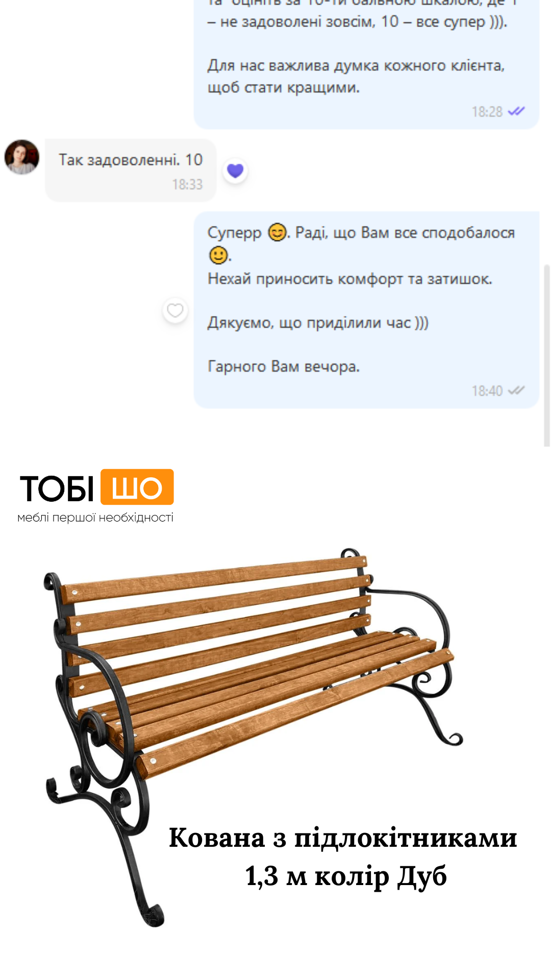The height and width of the screenshot is (980, 551).
Task: Click the read receipt checkmarks at 18:40
Action: click(516, 390)
